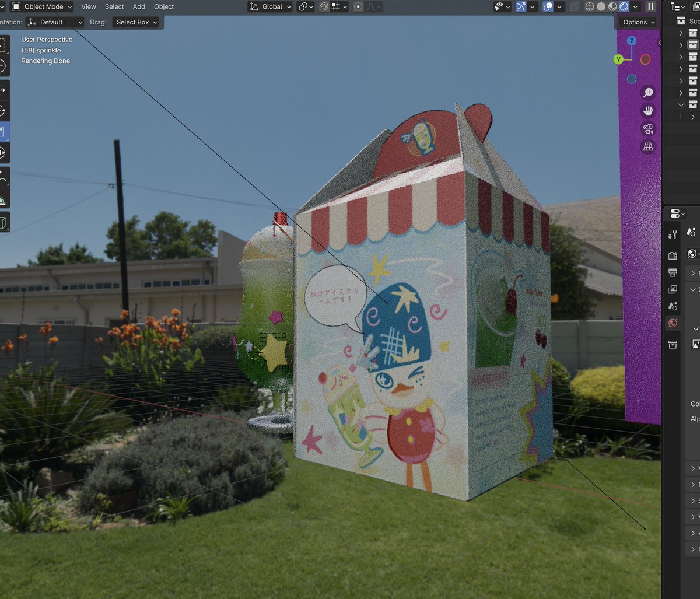Open the View Layer properties tab
The image size is (700, 599).
tap(673, 289)
